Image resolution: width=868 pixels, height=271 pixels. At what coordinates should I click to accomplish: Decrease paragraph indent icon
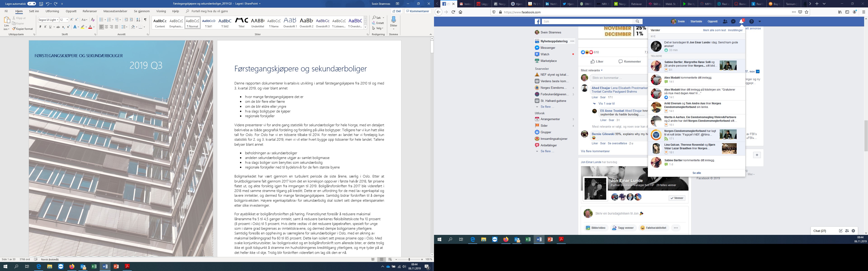click(126, 20)
